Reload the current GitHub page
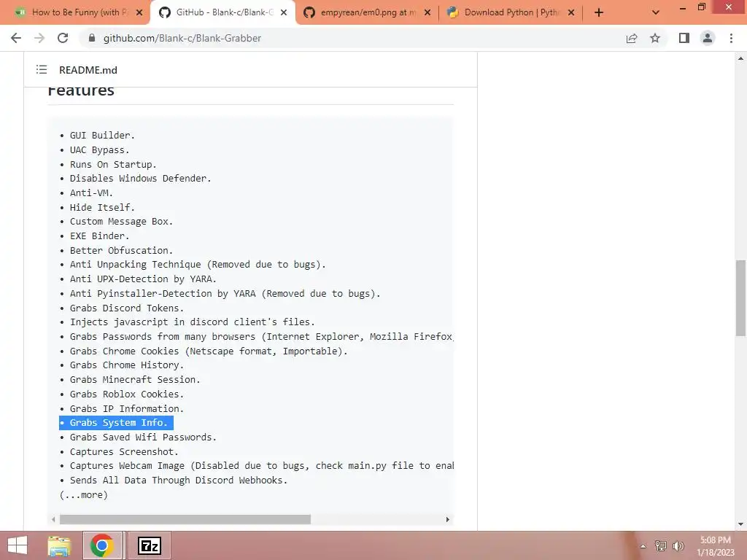 click(x=63, y=38)
